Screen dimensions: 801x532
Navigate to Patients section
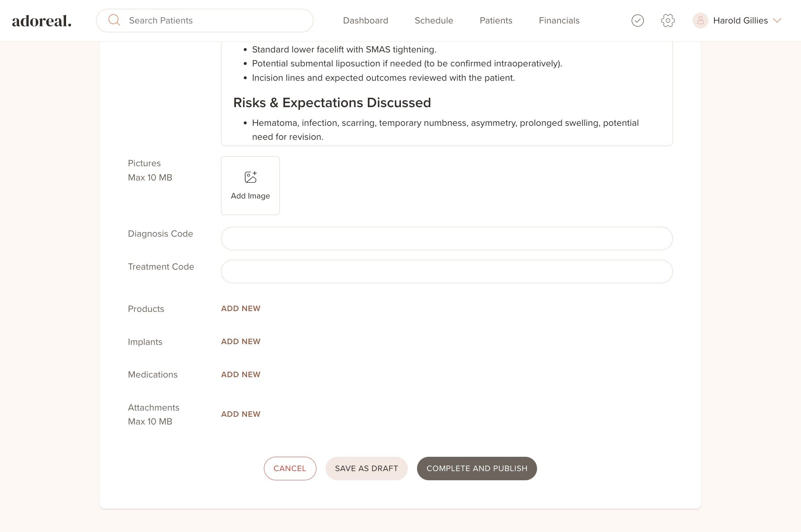coord(496,21)
